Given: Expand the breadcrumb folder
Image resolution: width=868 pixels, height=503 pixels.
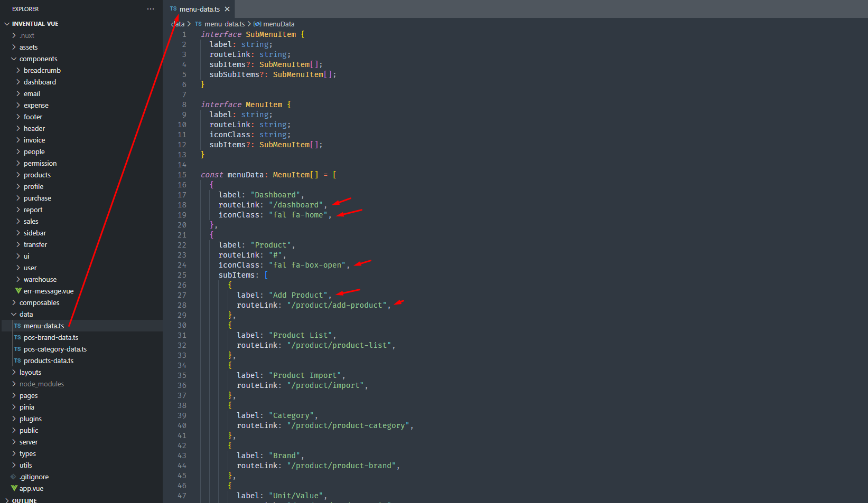Looking at the screenshot, I should pyautogui.click(x=42, y=70).
